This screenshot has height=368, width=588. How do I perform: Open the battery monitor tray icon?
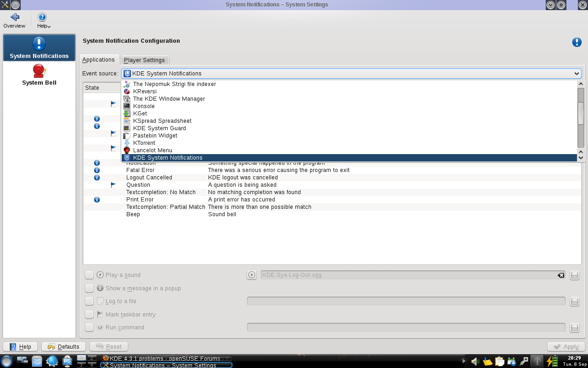pyautogui.click(x=552, y=362)
